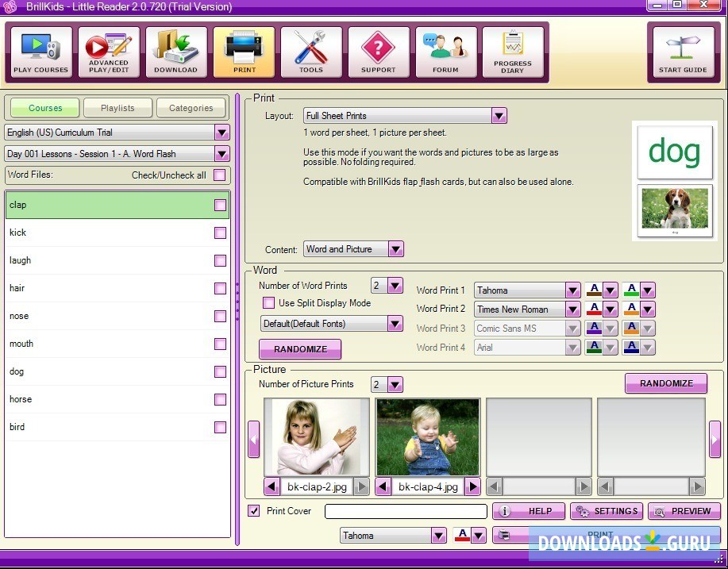Open Advanced Play/Edit mode
This screenshot has width=728, height=569.
click(x=109, y=52)
